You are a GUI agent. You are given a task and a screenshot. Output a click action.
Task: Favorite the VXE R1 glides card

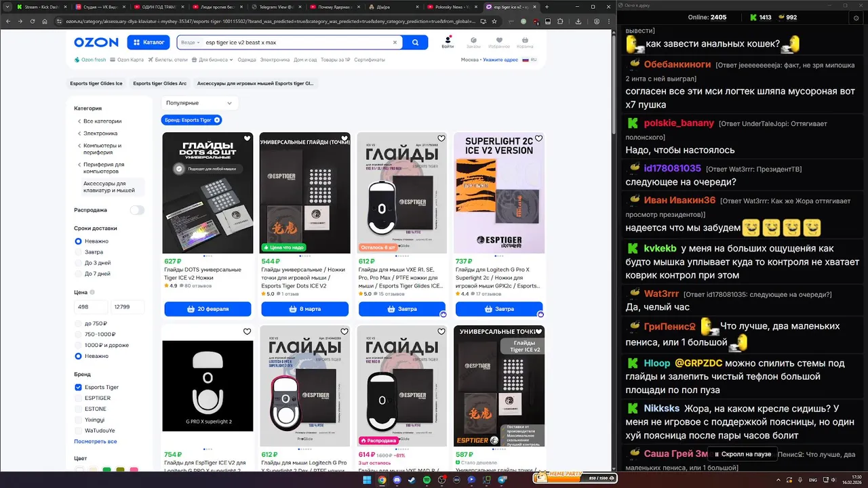[441, 138]
